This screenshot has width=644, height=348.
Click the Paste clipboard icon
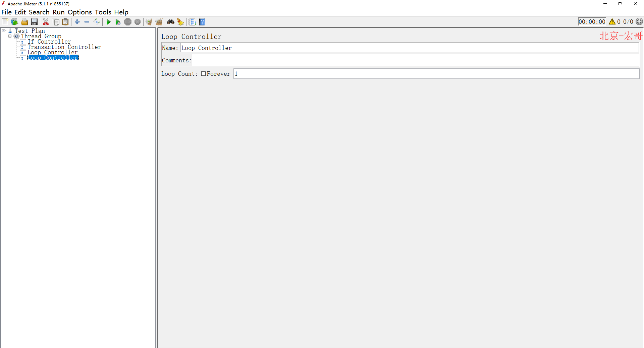tap(66, 22)
